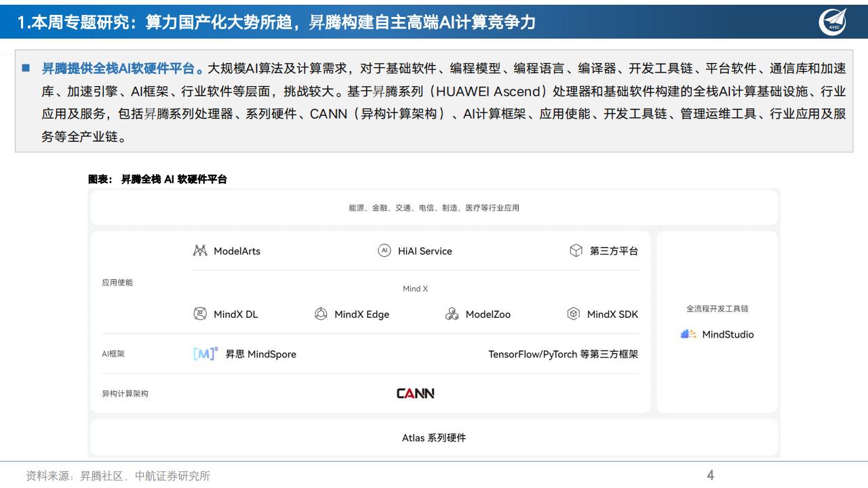The height and width of the screenshot is (488, 868).
Task: Click the "MindX Edge" label
Action: pos(362,314)
